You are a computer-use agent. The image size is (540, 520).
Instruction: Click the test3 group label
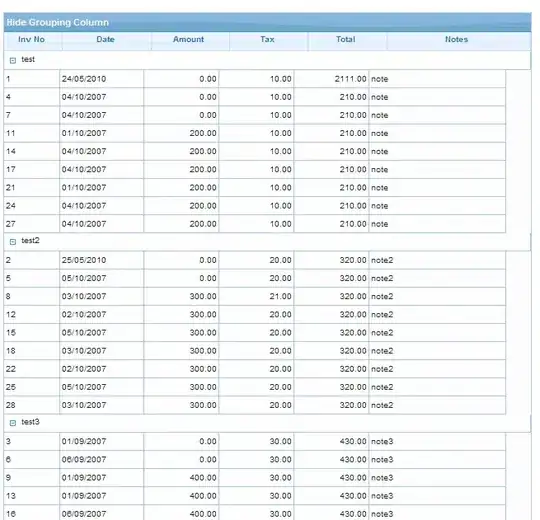click(x=31, y=422)
